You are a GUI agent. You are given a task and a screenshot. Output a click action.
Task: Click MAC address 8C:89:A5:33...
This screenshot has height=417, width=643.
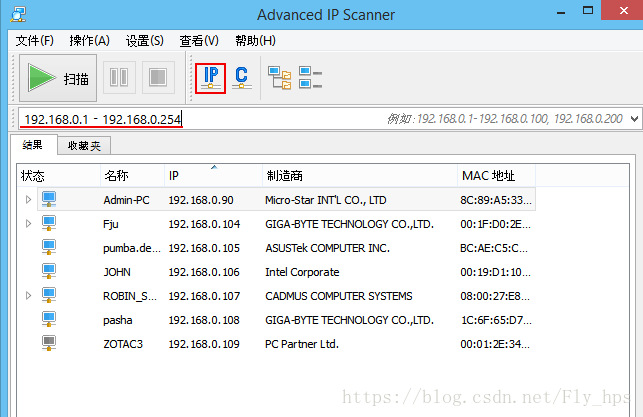point(496,200)
